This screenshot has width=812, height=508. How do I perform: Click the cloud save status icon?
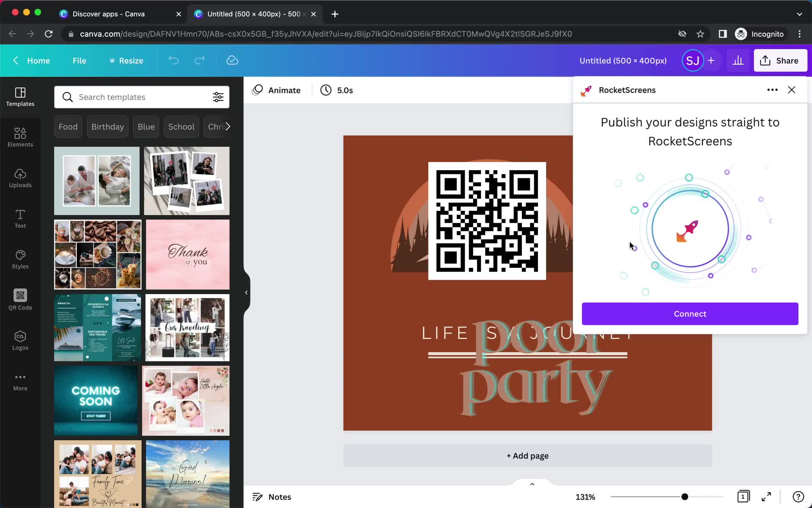point(232,61)
